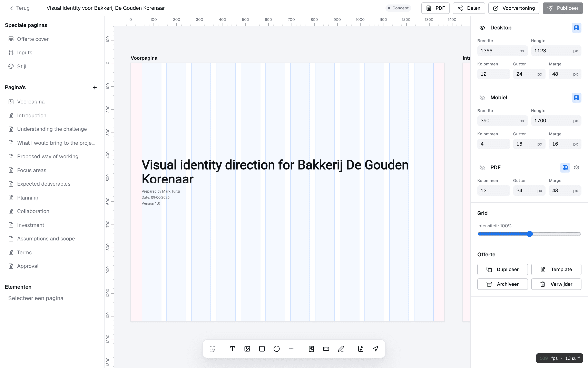588x368 pixels.
Task: Click Mobiel Kolommen field with 4
Action: 493,144
